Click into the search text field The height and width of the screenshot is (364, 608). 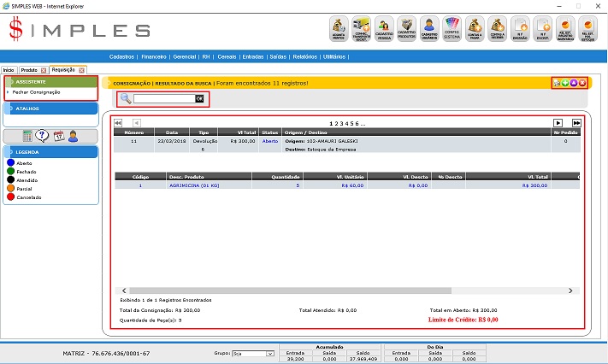164,99
